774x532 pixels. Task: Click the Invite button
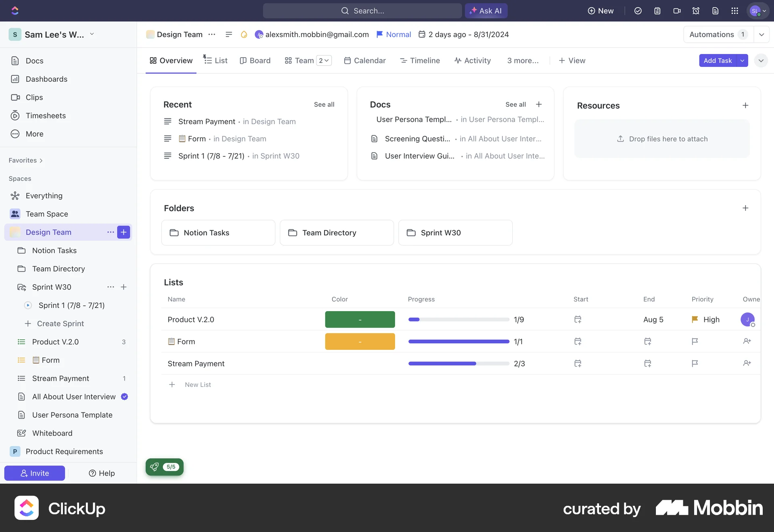[x=35, y=473]
